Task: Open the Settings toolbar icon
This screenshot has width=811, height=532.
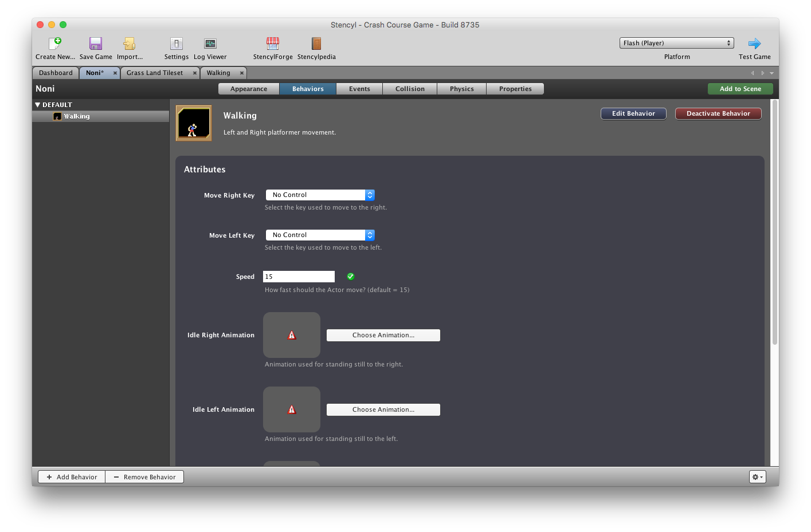Action: [x=177, y=44]
